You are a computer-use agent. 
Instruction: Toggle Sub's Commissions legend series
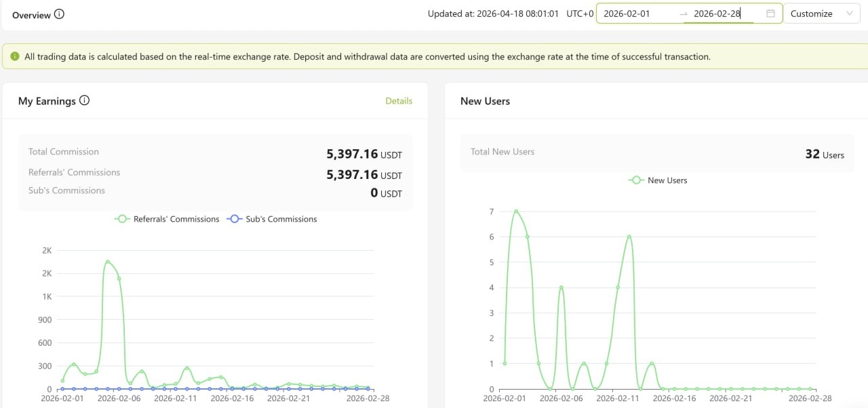pos(272,219)
